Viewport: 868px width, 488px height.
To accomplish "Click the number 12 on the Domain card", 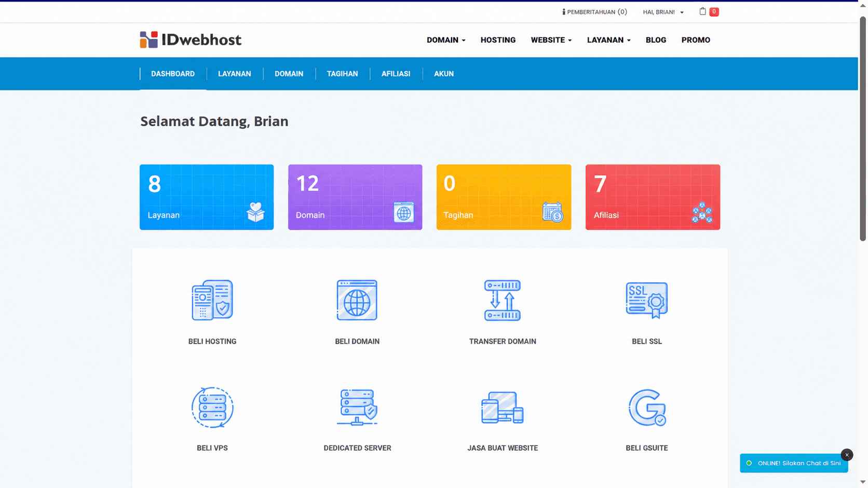I will coord(307,184).
